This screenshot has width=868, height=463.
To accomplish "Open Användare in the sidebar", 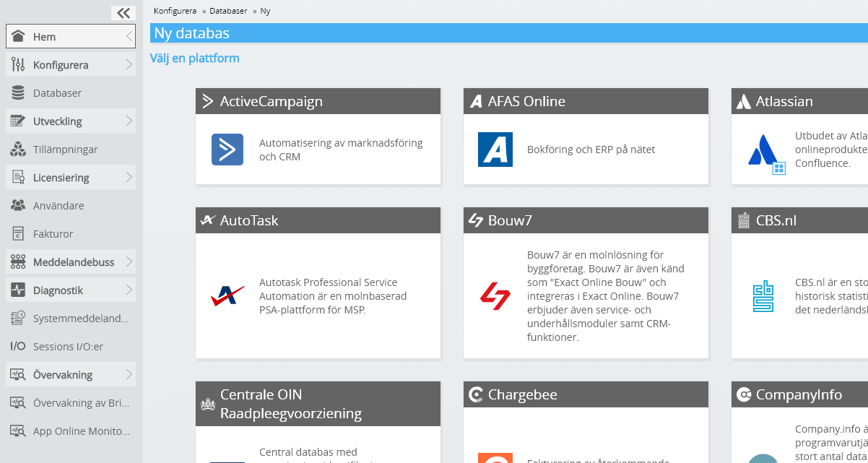I will tap(71, 205).
